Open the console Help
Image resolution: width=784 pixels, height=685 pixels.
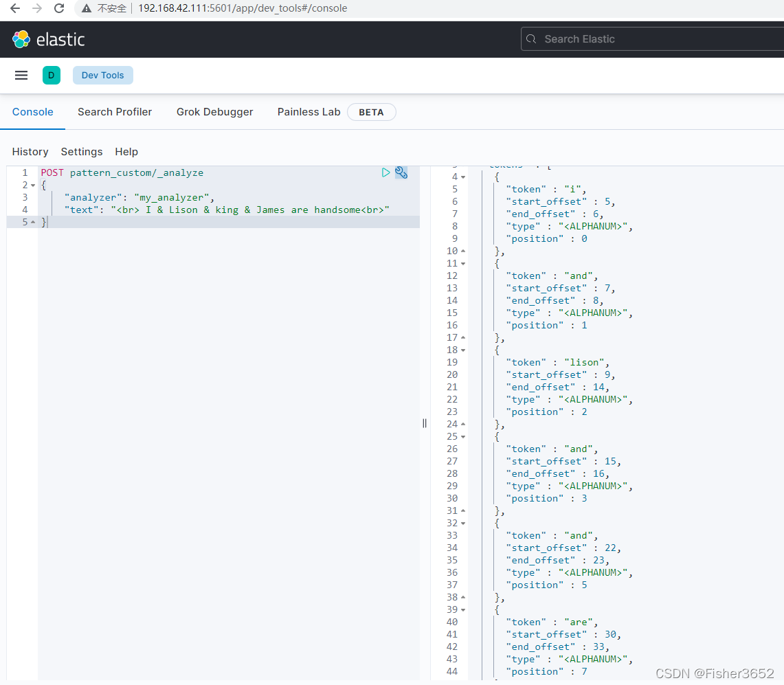[x=126, y=152]
